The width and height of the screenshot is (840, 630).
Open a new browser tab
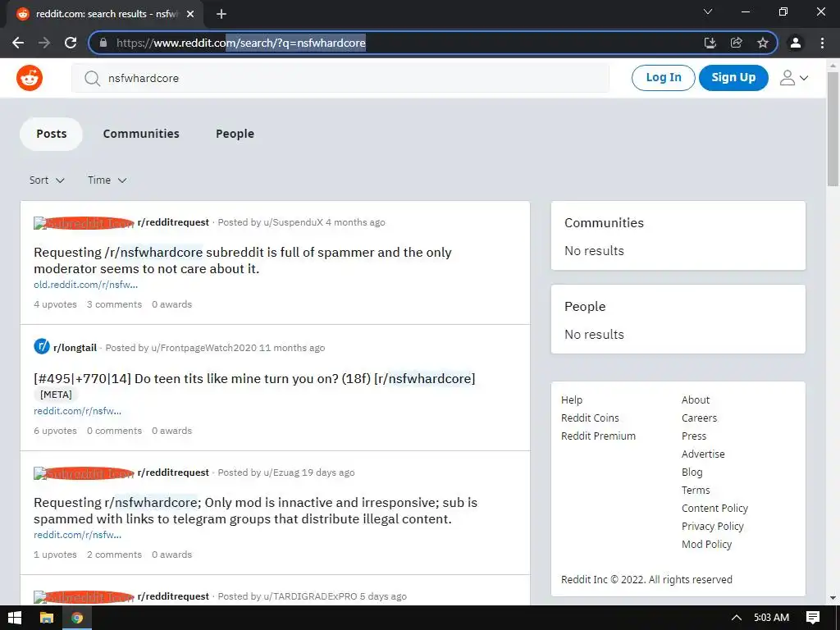pyautogui.click(x=221, y=14)
